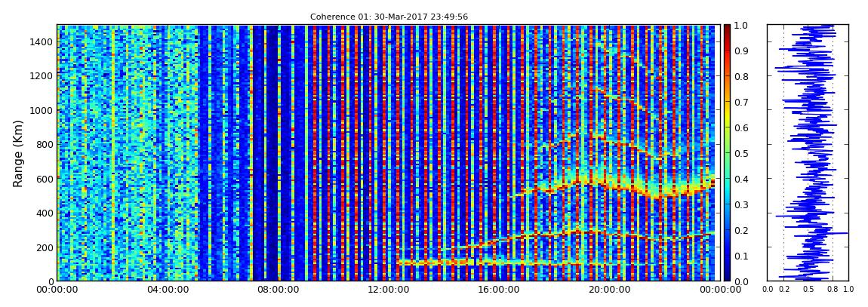Click the 1000 range tick label
This screenshot has height=307, width=868.
[x=42, y=110]
